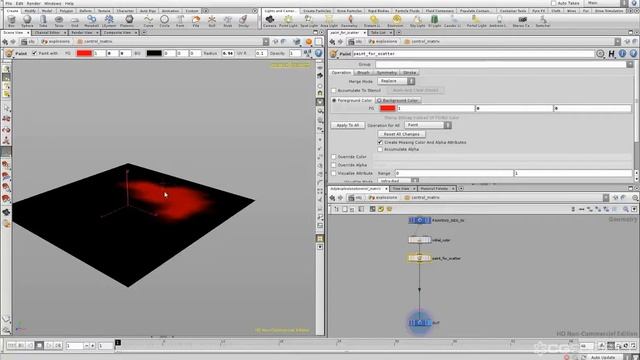The height and width of the screenshot is (360, 640).
Task: Expand viewport path bar dropdown arrow
Action: [266, 41]
